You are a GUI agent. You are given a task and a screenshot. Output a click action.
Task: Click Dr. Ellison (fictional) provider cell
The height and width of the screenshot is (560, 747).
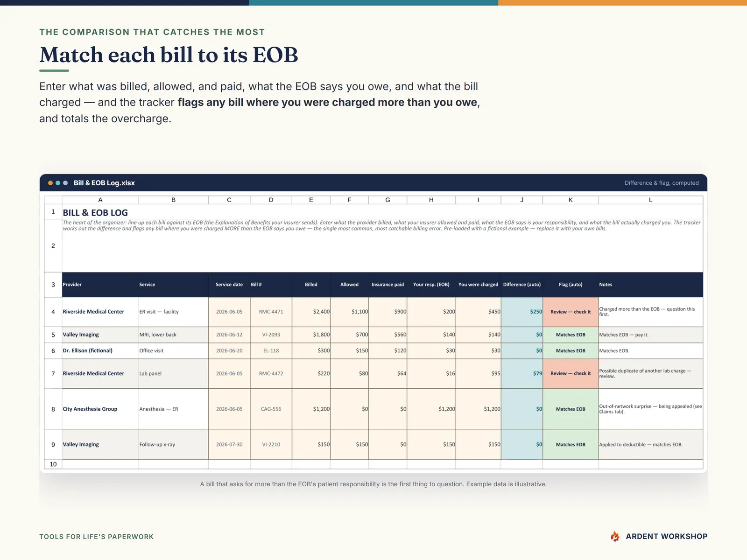100,350
